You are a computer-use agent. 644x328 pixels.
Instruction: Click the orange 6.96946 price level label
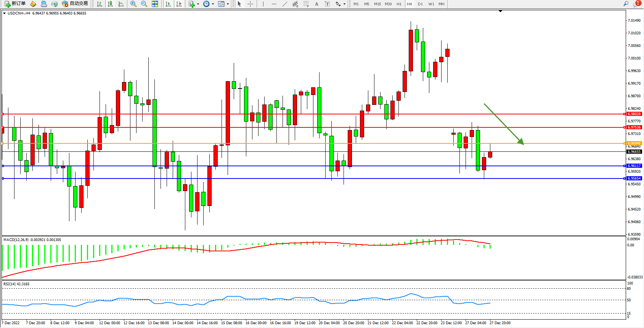(634, 143)
